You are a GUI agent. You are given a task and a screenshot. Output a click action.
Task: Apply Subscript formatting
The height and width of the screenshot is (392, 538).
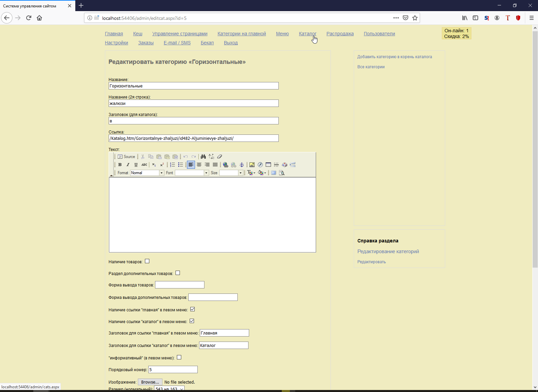point(154,165)
